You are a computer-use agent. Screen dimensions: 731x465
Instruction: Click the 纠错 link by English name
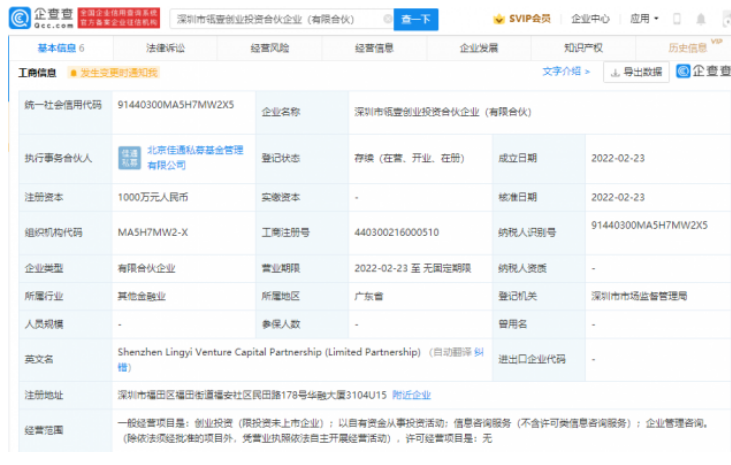point(479,353)
